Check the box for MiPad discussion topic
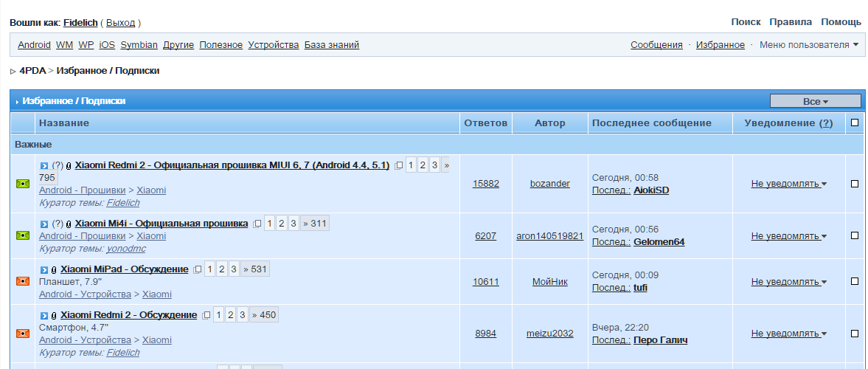The height and width of the screenshot is (369, 868). click(x=855, y=281)
